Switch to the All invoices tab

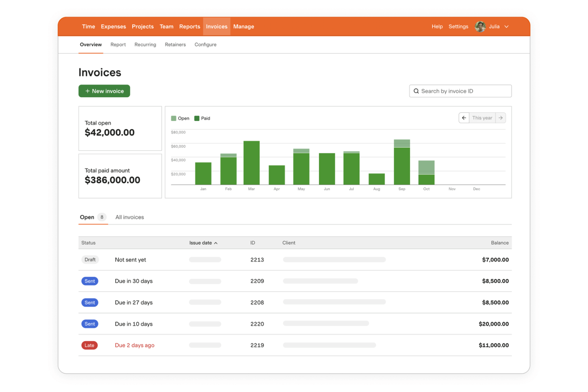(130, 217)
